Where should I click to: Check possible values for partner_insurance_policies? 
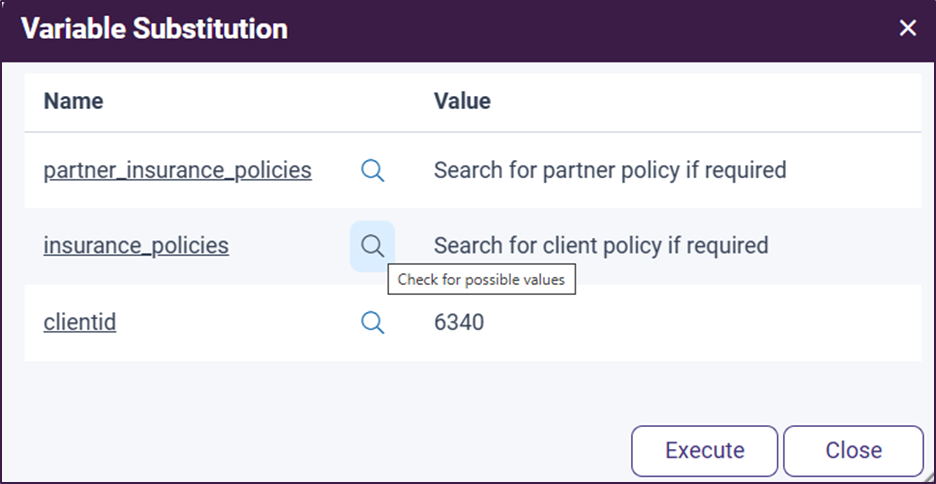372,171
